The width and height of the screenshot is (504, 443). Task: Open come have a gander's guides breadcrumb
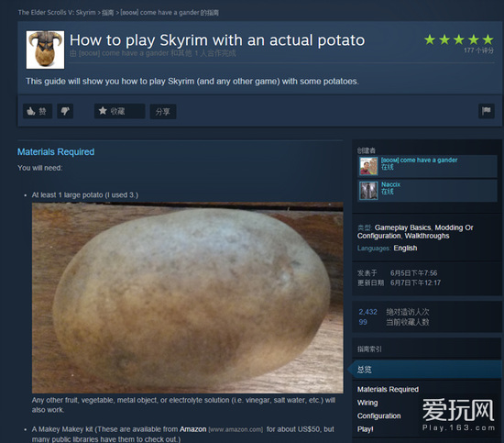pyautogui.click(x=170, y=13)
